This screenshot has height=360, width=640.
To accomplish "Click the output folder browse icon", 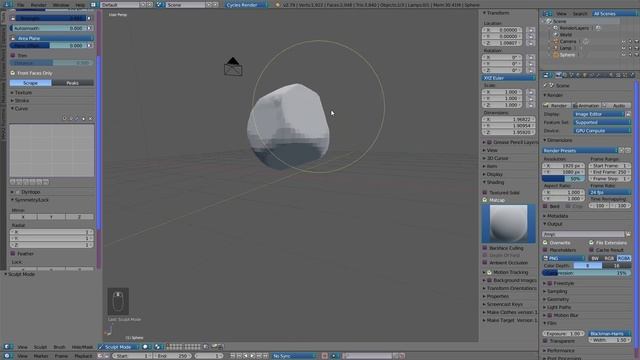I will click(x=628, y=234).
